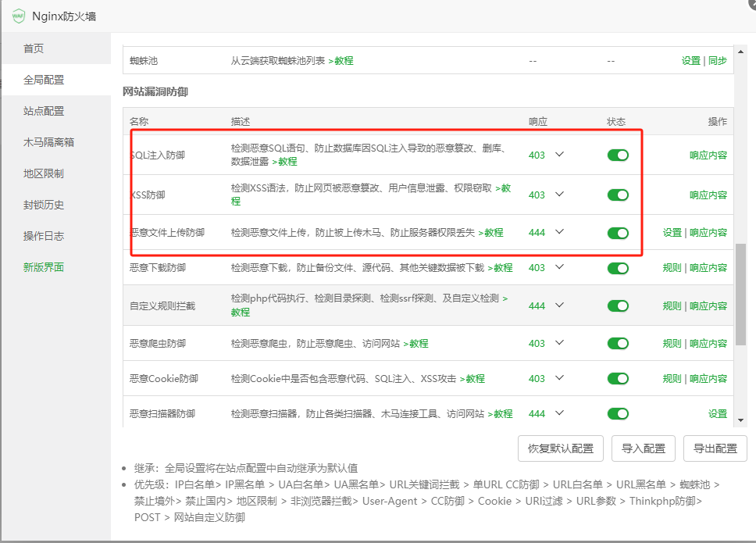Expand response dropdown for 自定义规则拦截

[x=558, y=305]
